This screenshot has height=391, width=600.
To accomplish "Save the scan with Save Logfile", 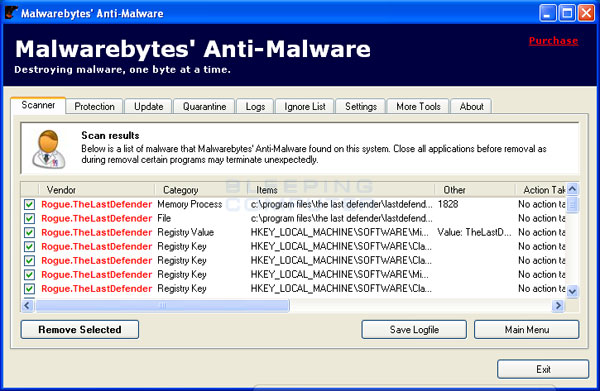I will tap(414, 329).
